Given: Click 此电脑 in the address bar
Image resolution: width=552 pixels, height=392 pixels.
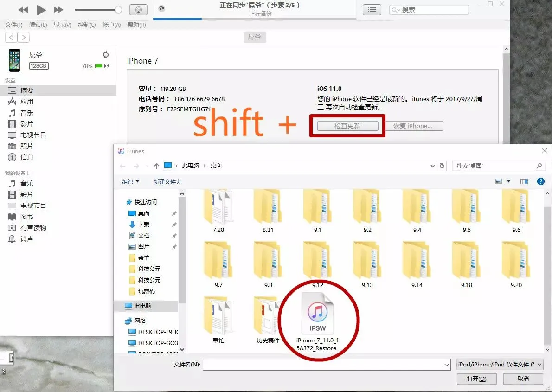Looking at the screenshot, I should (x=191, y=166).
